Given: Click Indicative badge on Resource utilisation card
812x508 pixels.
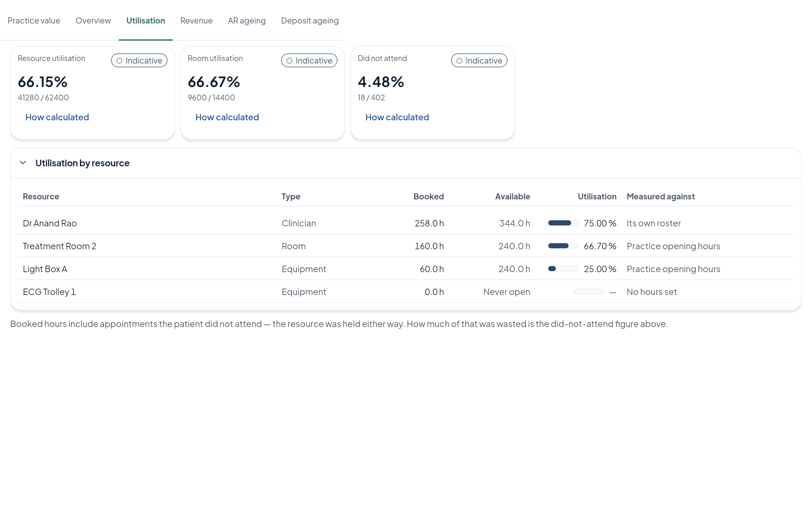Looking at the screenshot, I should 139,60.
